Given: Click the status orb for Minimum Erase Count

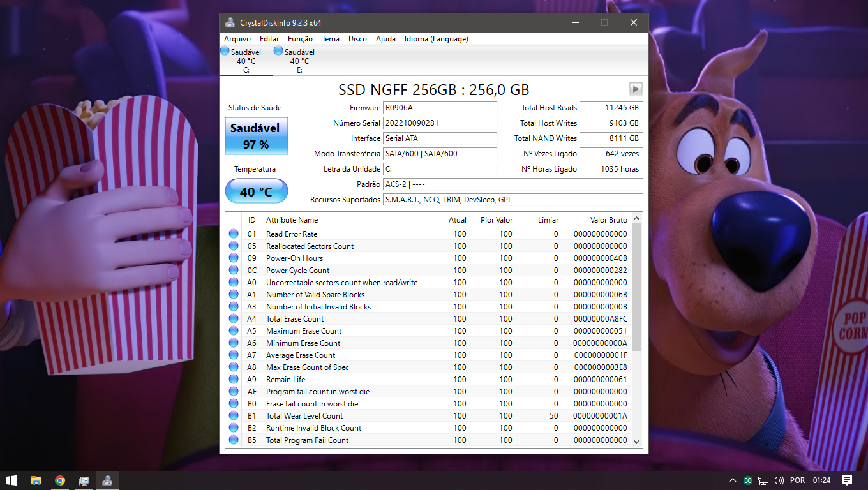Looking at the screenshot, I should pos(234,343).
